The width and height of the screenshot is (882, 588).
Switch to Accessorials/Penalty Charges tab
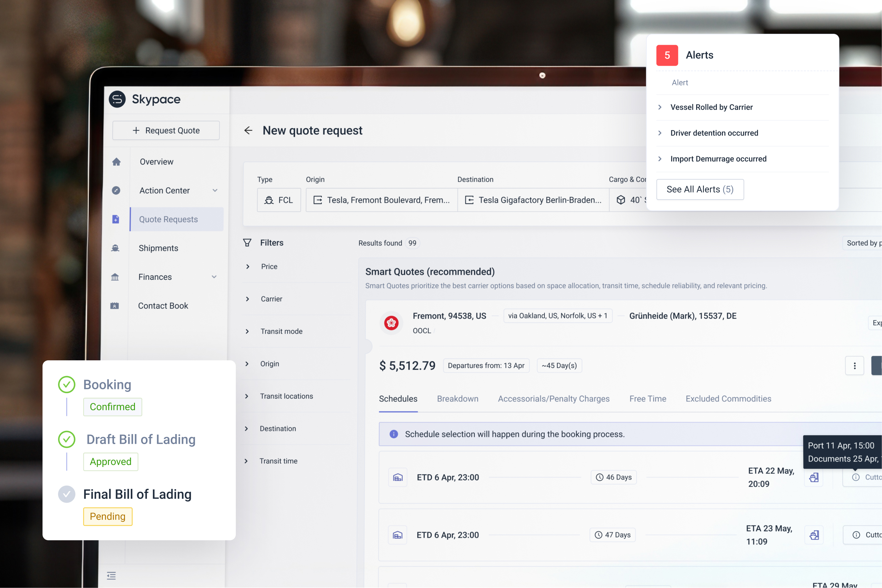[x=553, y=399]
